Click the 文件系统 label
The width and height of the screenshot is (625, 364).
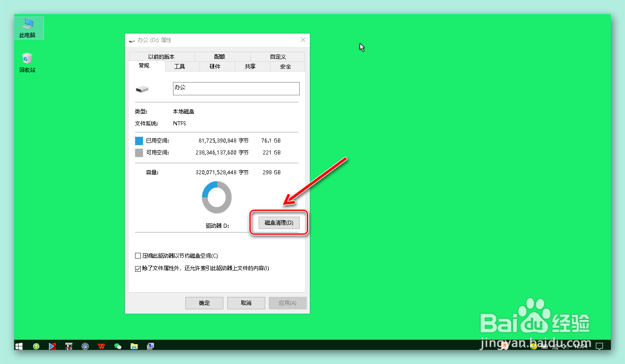click(147, 124)
